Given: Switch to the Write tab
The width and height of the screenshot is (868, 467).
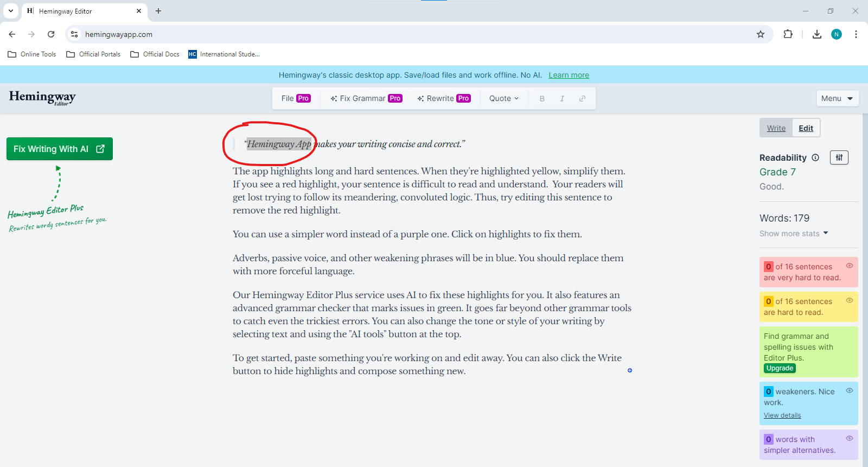Looking at the screenshot, I should (x=776, y=128).
